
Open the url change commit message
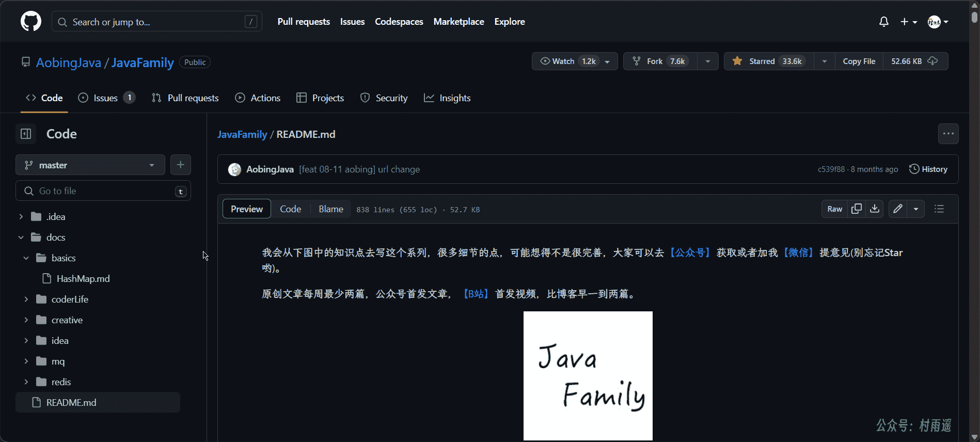(x=359, y=169)
